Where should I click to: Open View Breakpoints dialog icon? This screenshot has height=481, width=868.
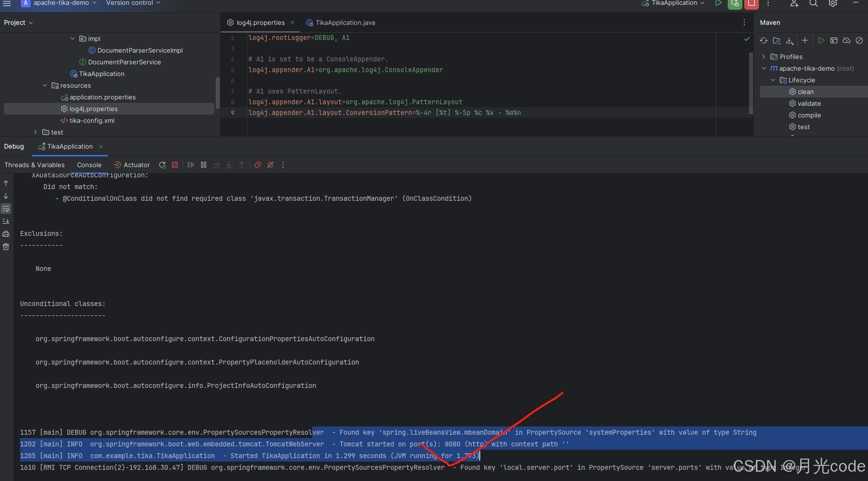coord(258,165)
